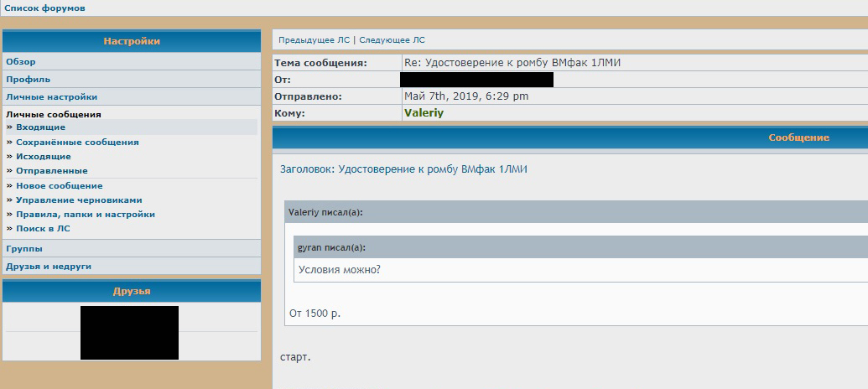
Task: Open the Группы sidebar section
Action: 24,249
